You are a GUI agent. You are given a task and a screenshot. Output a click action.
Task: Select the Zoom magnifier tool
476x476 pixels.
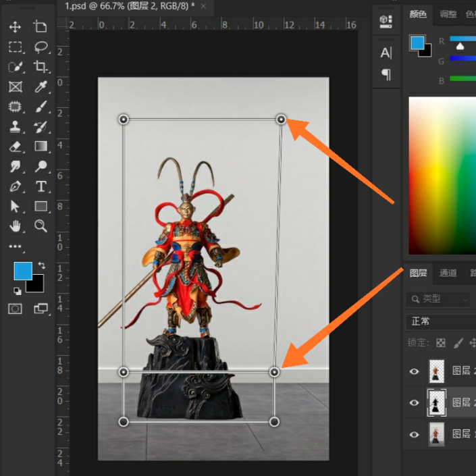(41, 226)
